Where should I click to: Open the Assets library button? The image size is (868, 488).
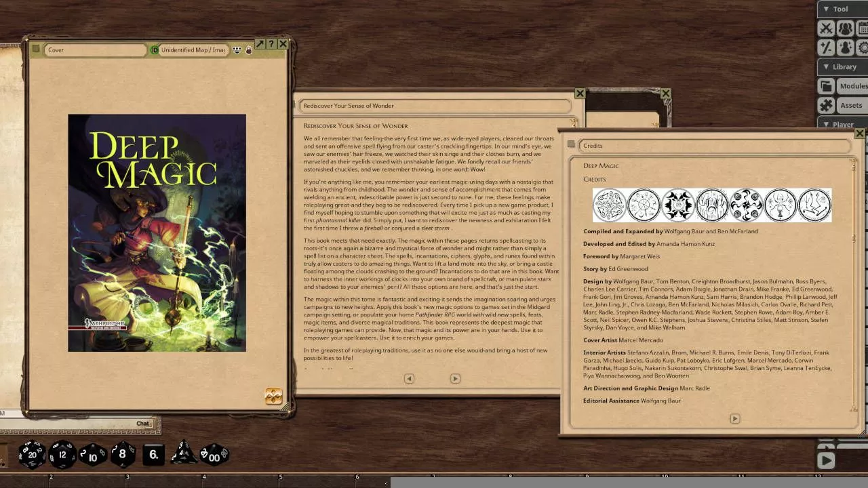point(852,105)
